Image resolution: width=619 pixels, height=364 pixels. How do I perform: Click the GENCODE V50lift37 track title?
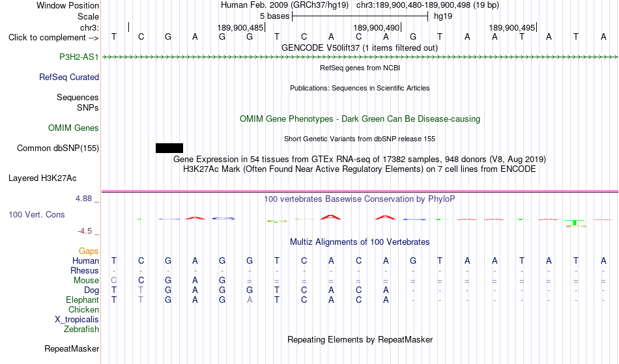point(360,48)
